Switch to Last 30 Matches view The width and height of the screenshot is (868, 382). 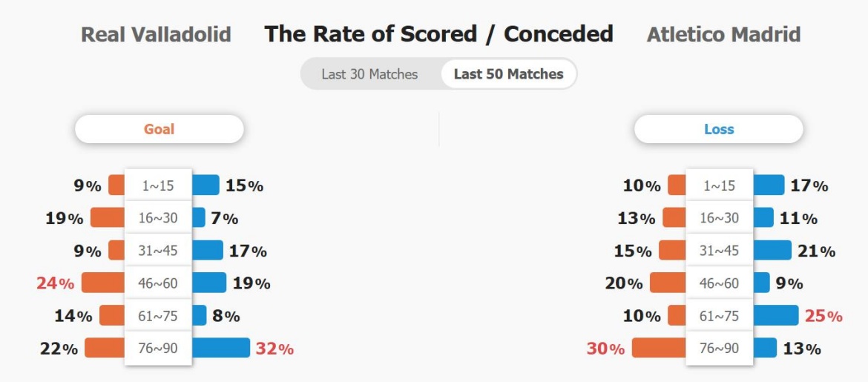pos(369,74)
